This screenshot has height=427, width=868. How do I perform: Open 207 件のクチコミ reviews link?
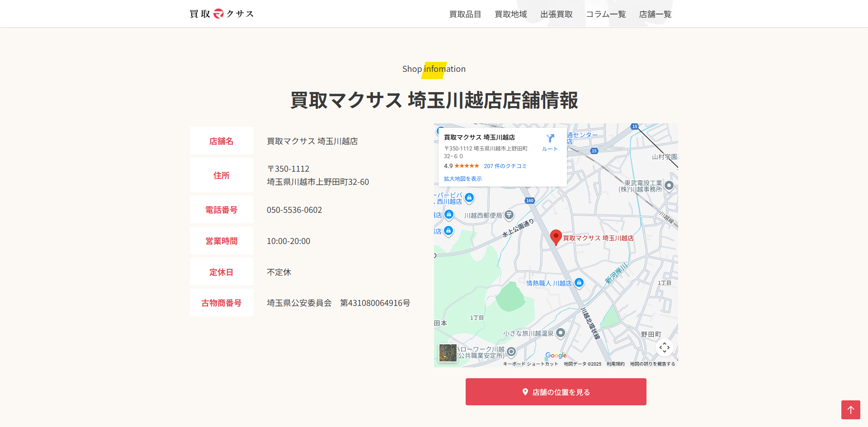click(505, 166)
